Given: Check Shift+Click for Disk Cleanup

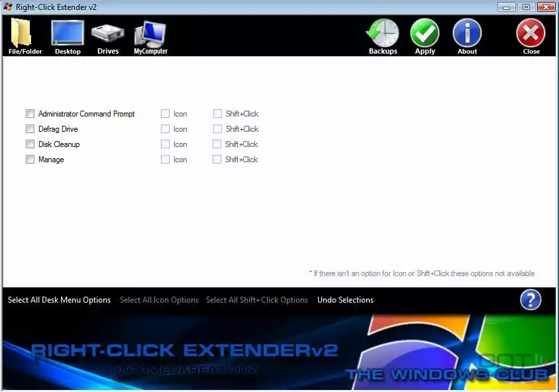Looking at the screenshot, I should [217, 144].
